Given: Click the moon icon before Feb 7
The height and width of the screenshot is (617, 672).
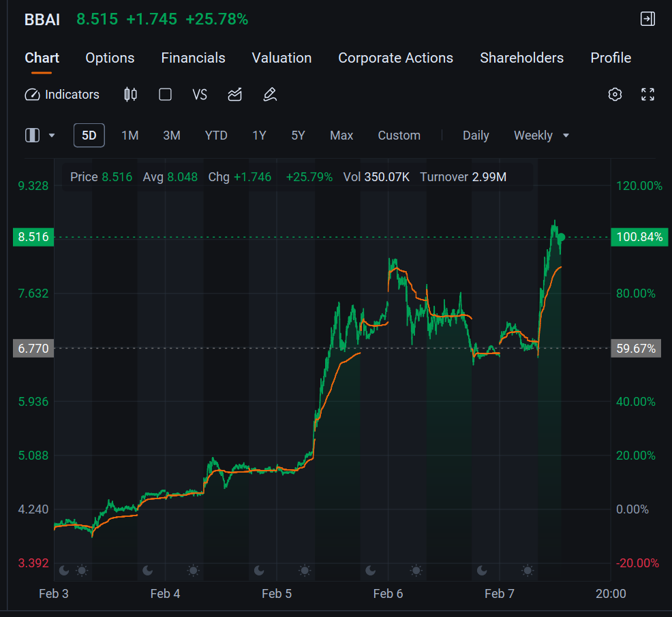Looking at the screenshot, I should click(x=482, y=570).
